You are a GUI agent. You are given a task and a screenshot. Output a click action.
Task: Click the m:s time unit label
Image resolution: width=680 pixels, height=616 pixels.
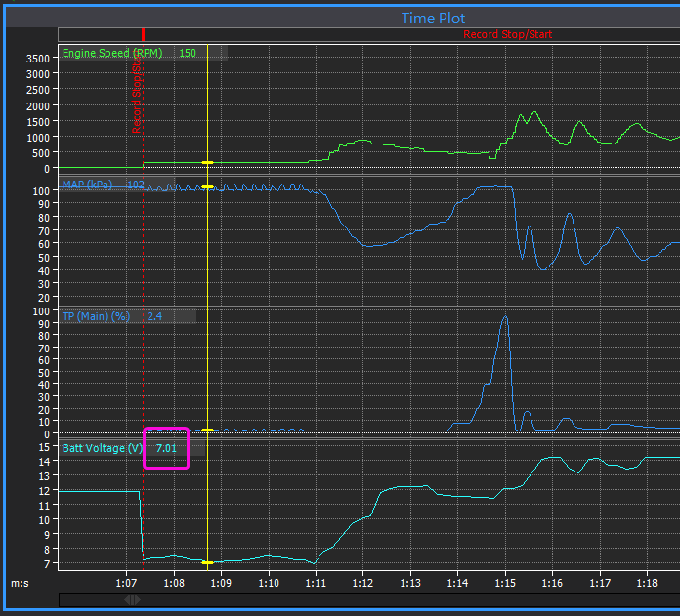click(x=20, y=583)
